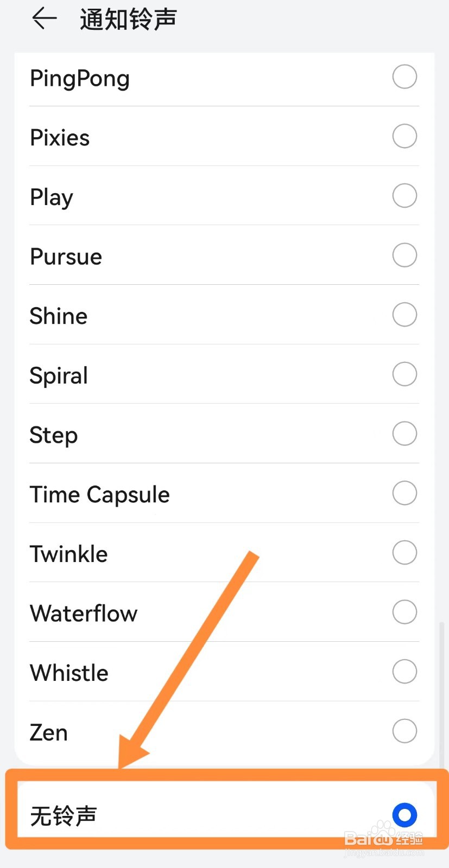Viewport: 449px width, 868px height.
Task: Select the Zen radio button
Action: pos(404,731)
